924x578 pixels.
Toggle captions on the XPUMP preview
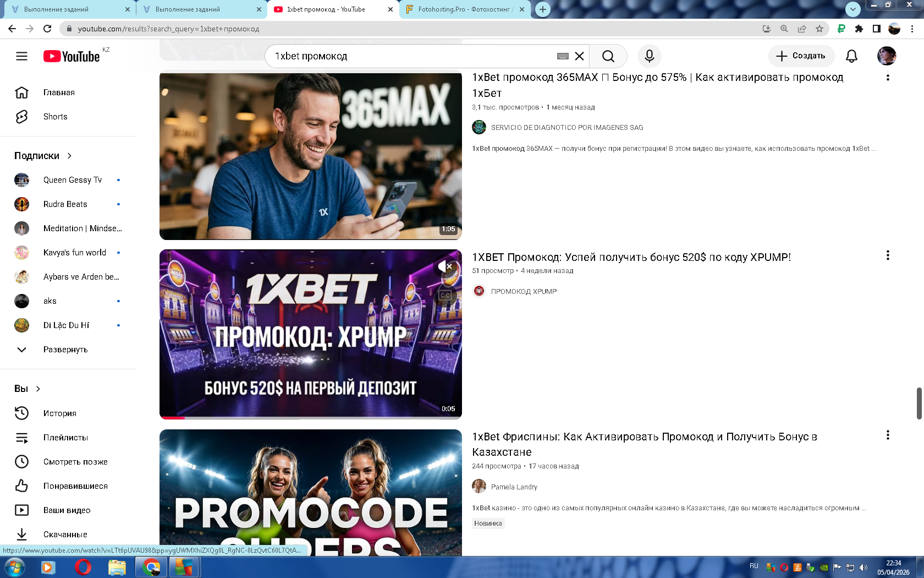tap(445, 295)
